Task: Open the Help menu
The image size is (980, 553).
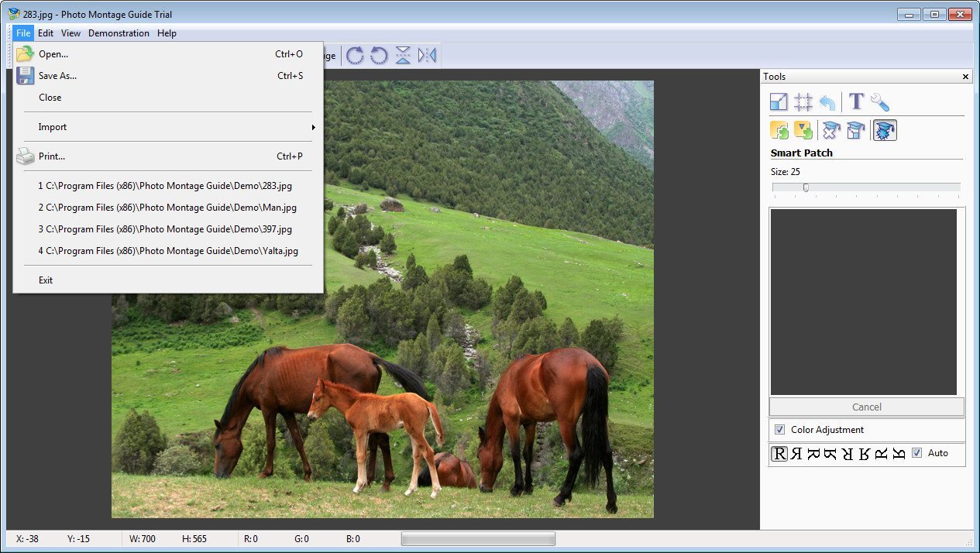Action: coord(167,33)
